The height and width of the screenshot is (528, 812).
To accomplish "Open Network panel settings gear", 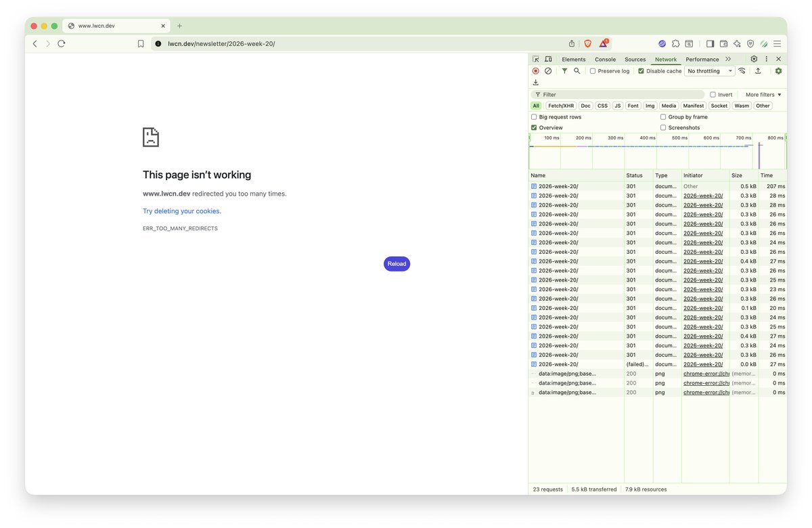I will pyautogui.click(x=778, y=71).
